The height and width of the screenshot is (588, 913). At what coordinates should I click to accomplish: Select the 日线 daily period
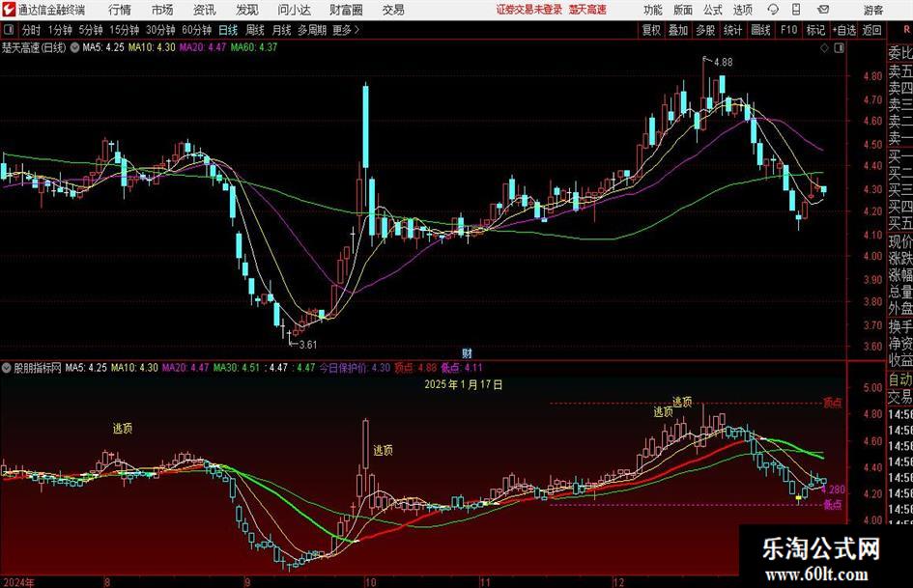228,30
